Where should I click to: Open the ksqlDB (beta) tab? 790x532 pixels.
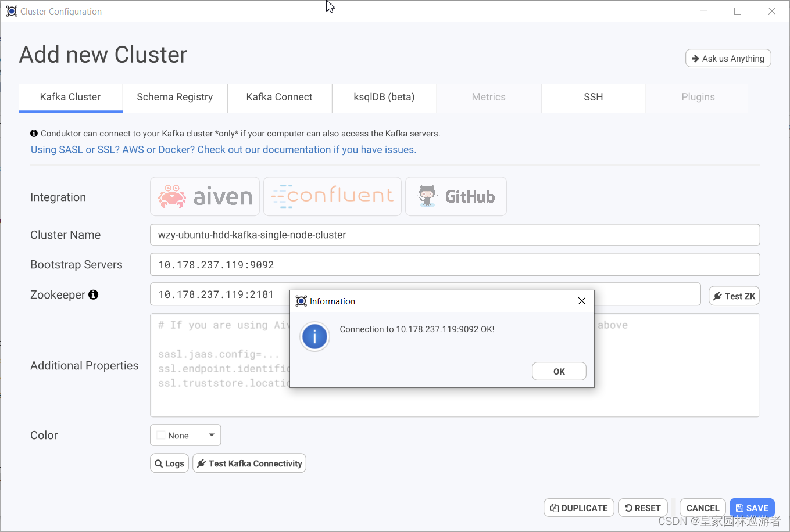[384, 97]
